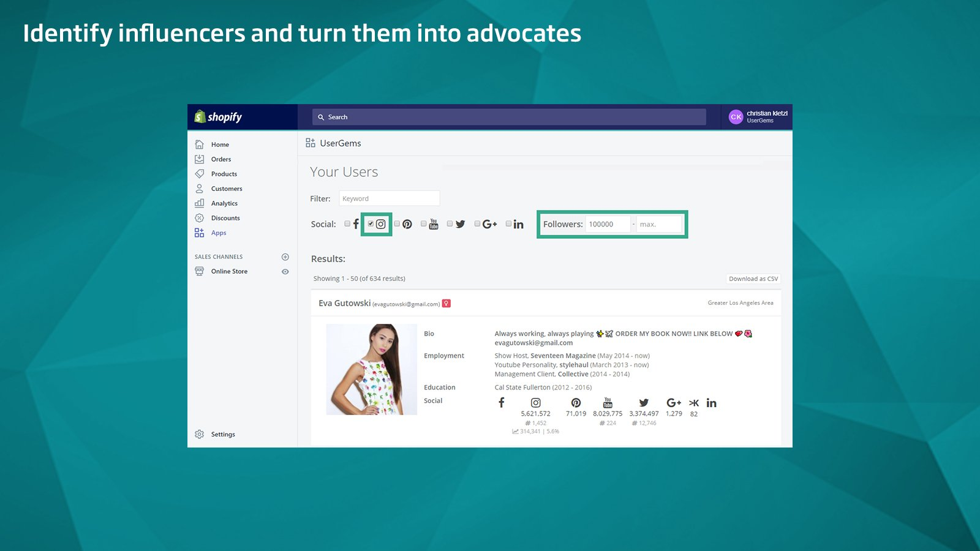The height and width of the screenshot is (551, 980).
Task: Open the Orders section
Action: (221, 159)
